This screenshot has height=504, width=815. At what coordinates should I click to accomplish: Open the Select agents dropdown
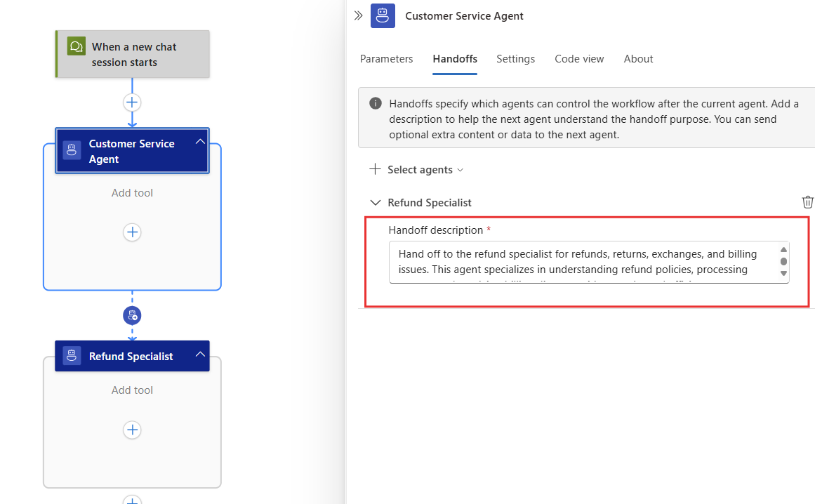(416, 169)
